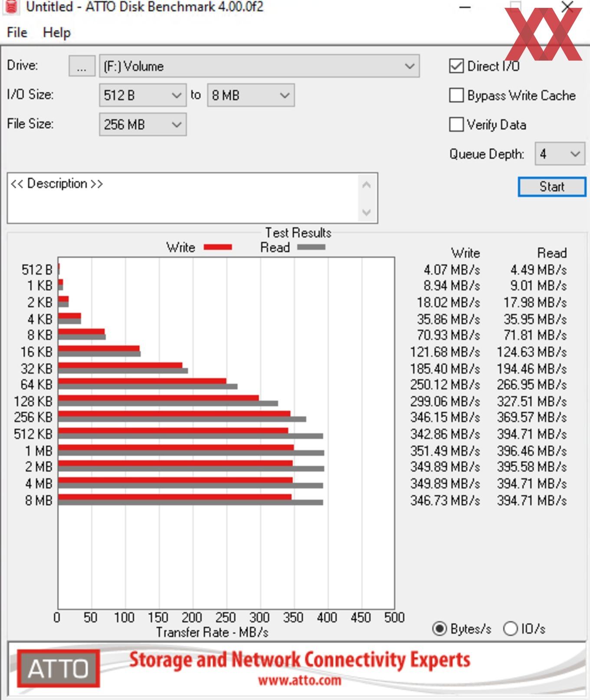Click the drive browse button with ellipsis
The width and height of the screenshot is (590, 700).
coord(82,66)
